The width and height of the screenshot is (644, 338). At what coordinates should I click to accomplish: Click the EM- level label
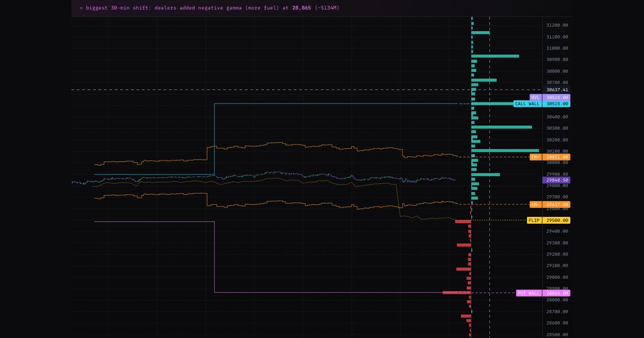coord(535,204)
